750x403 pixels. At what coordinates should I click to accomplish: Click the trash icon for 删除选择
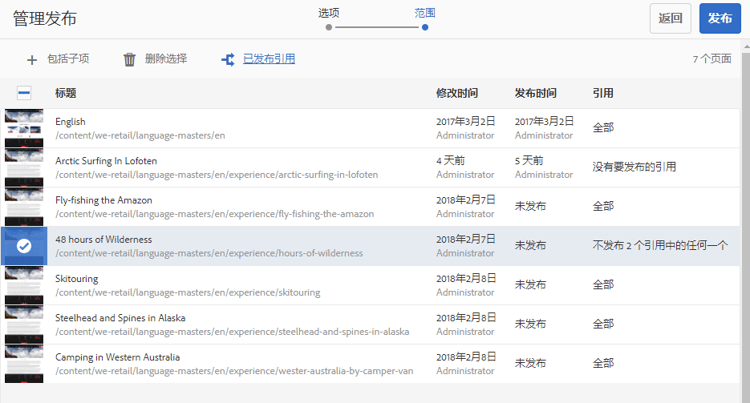pos(130,60)
